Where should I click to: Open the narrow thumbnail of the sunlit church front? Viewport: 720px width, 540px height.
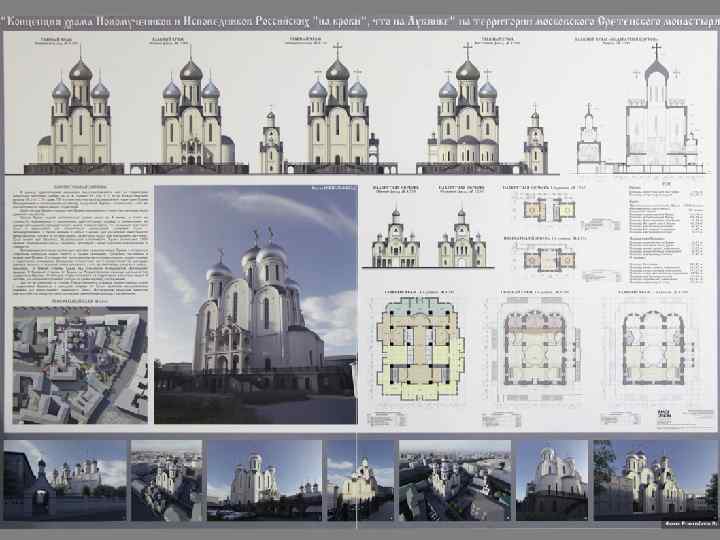pos(360,480)
